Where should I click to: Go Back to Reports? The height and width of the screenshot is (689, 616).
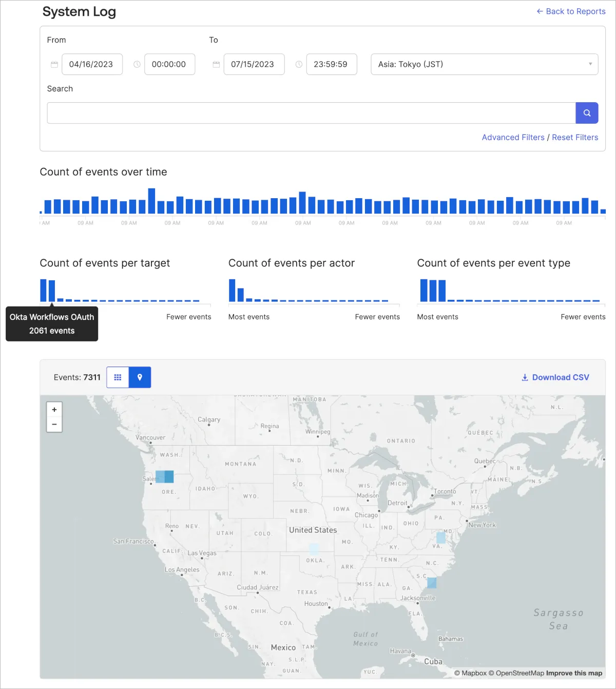click(x=571, y=11)
